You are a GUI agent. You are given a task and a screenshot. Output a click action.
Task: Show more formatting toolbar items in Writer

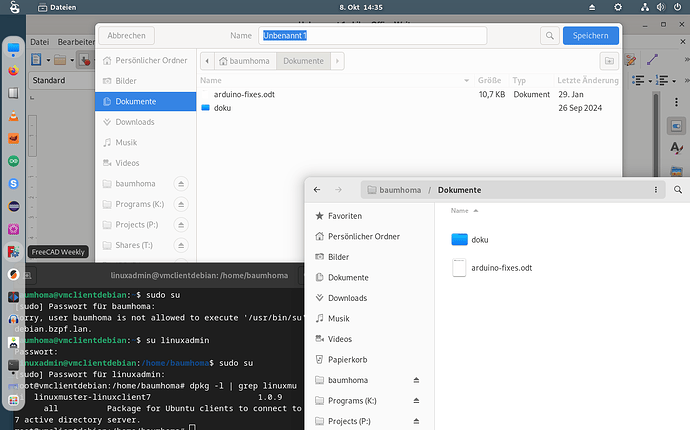(686, 81)
